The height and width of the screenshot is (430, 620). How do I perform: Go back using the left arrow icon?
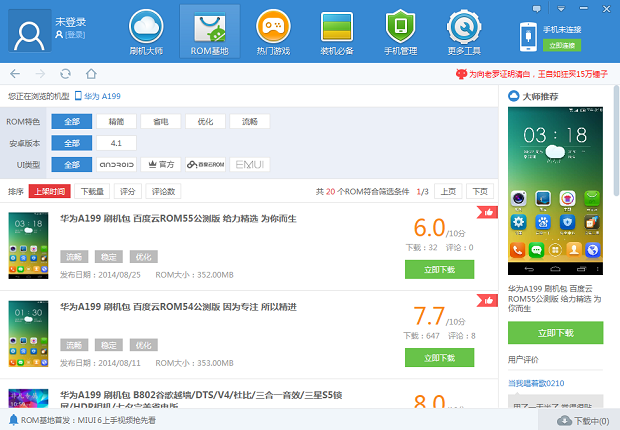(15, 74)
